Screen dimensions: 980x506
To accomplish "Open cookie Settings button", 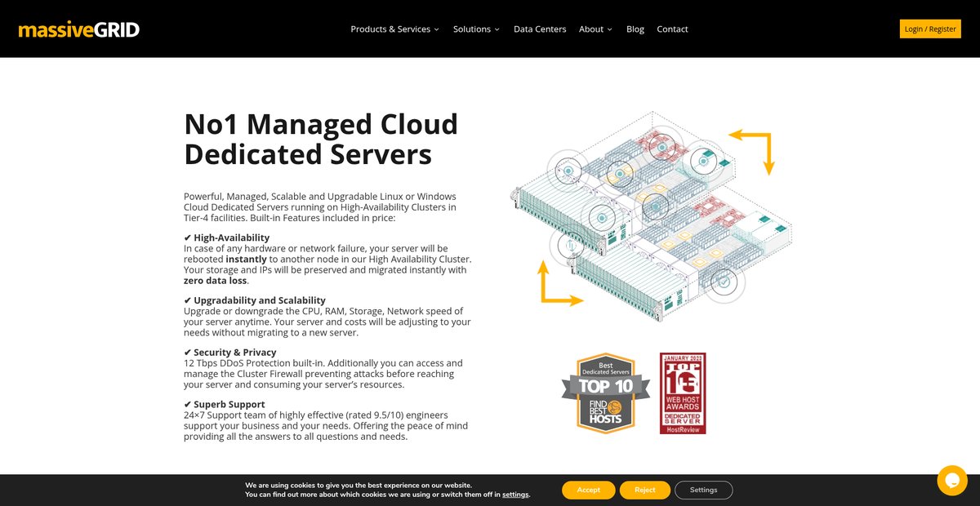I will [x=703, y=490].
